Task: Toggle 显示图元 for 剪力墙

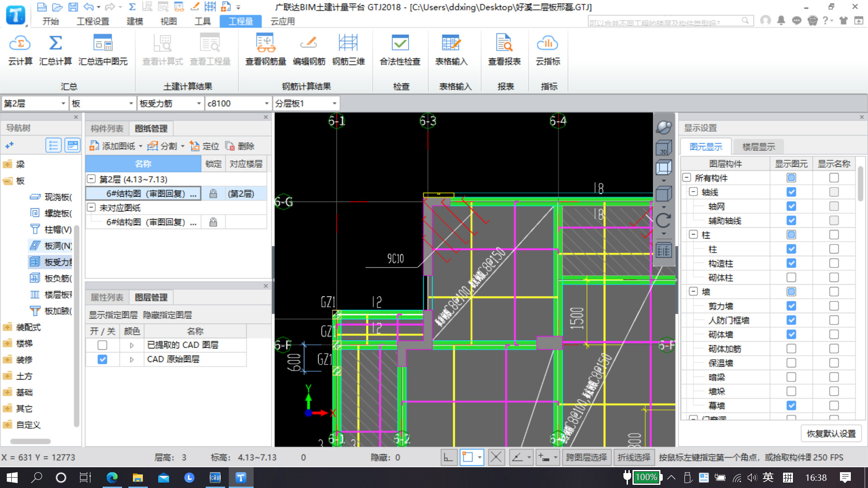Action: (x=791, y=306)
